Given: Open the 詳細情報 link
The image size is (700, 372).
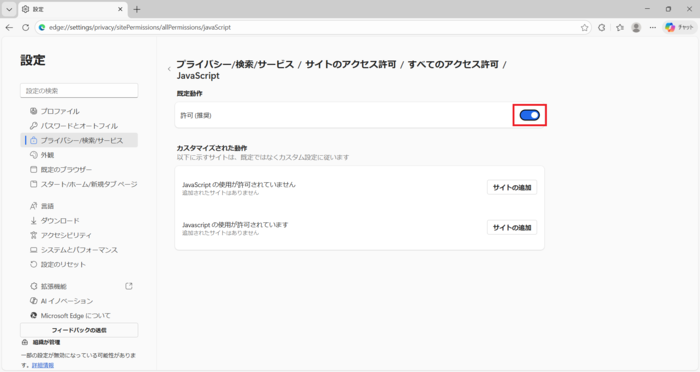Looking at the screenshot, I should pos(42,365).
